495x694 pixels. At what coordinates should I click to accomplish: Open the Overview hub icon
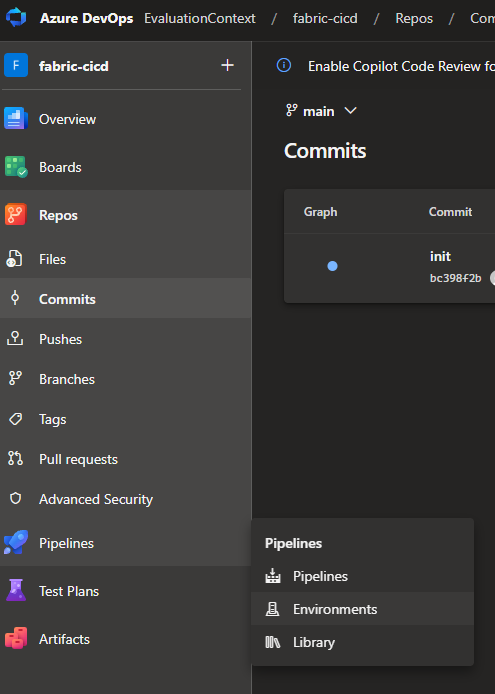coord(16,119)
